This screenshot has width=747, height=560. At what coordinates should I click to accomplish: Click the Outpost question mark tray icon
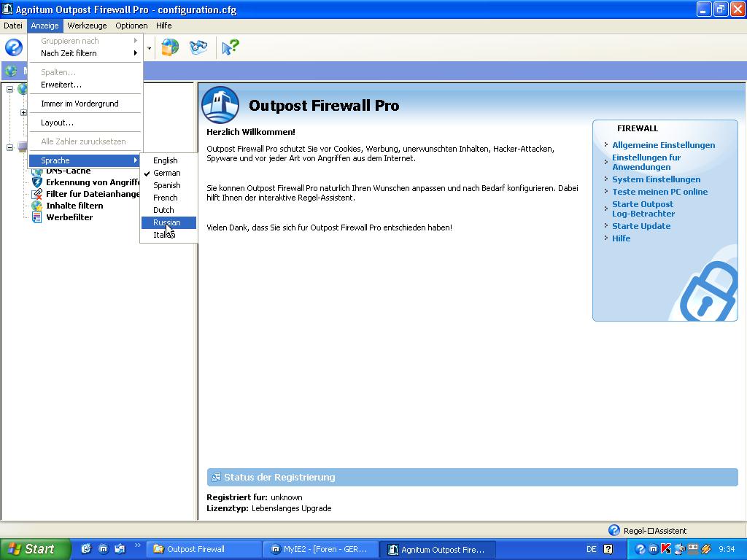click(x=640, y=549)
